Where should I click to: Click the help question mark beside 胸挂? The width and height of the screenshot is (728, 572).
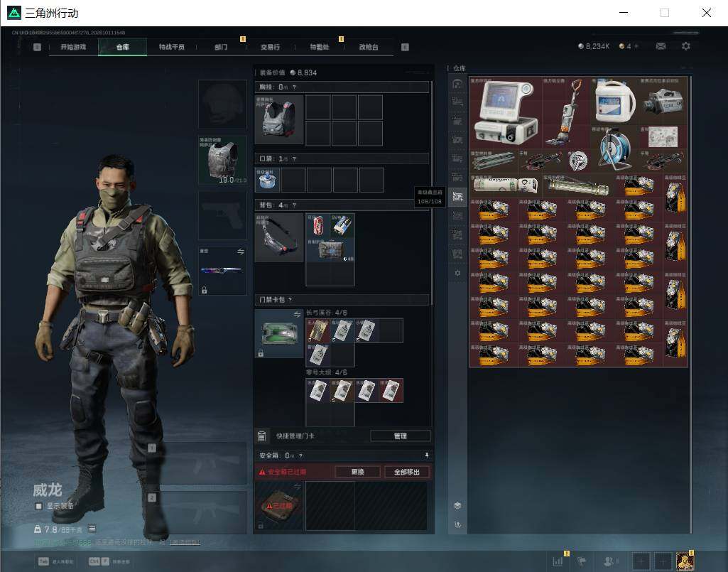click(x=294, y=87)
